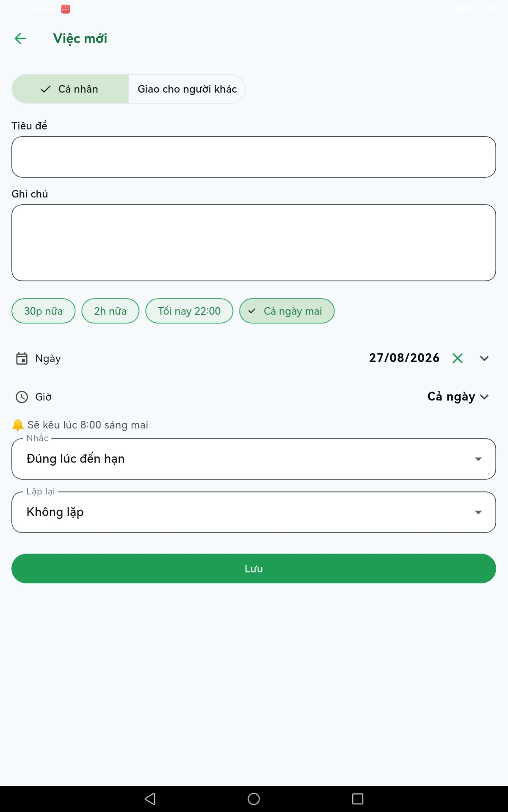
Task: Expand the date chevron beside 27/08/2026
Action: click(x=484, y=358)
